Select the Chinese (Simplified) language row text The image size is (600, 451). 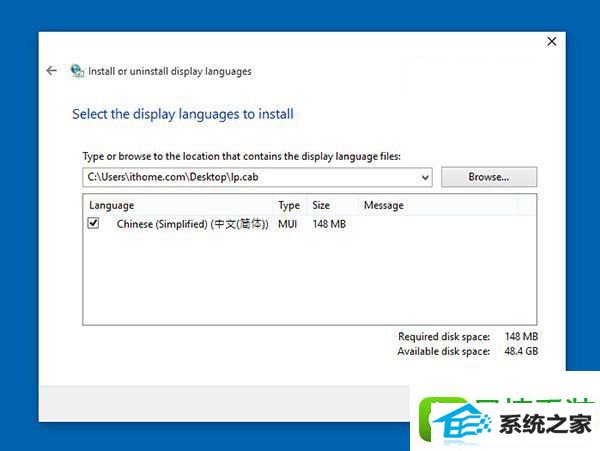(192, 224)
